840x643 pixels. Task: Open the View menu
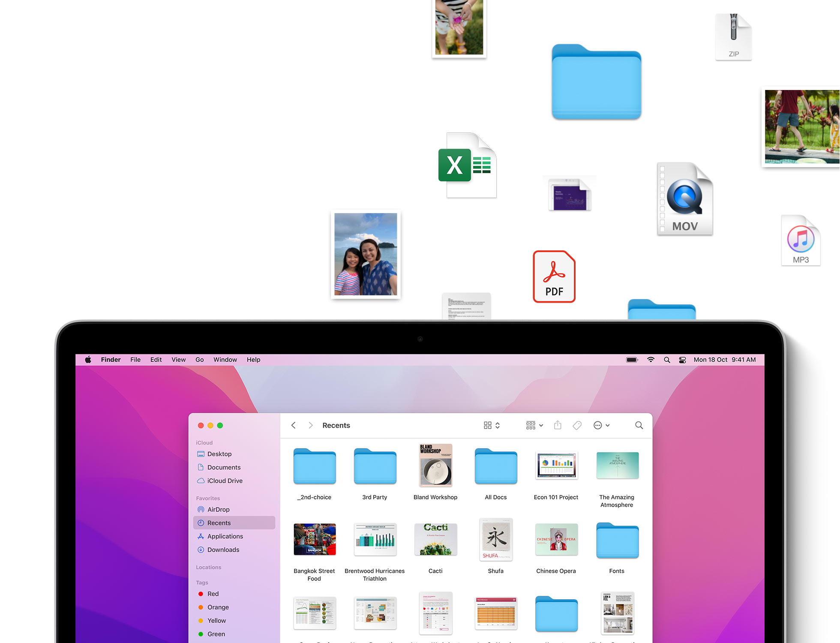pyautogui.click(x=178, y=360)
